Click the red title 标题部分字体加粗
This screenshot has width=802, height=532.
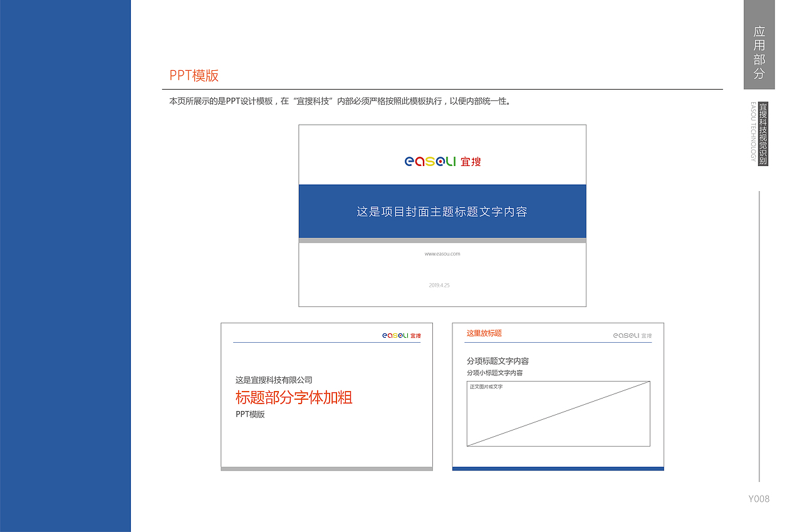(294, 397)
